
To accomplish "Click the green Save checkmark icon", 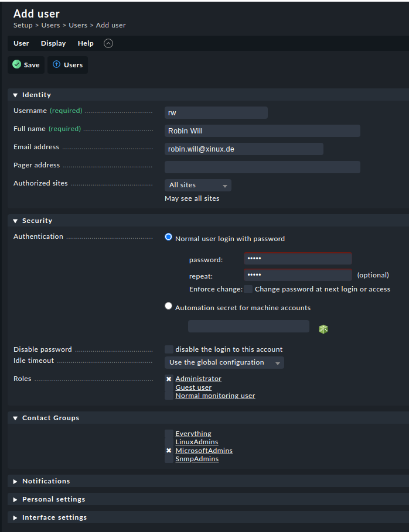I will pos(16,64).
